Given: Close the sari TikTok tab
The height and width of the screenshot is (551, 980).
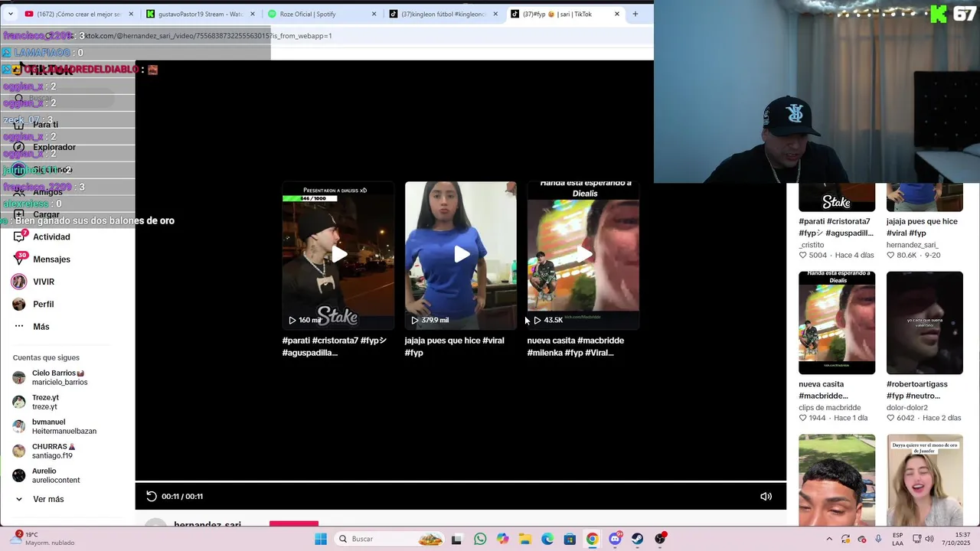Looking at the screenshot, I should click(617, 14).
